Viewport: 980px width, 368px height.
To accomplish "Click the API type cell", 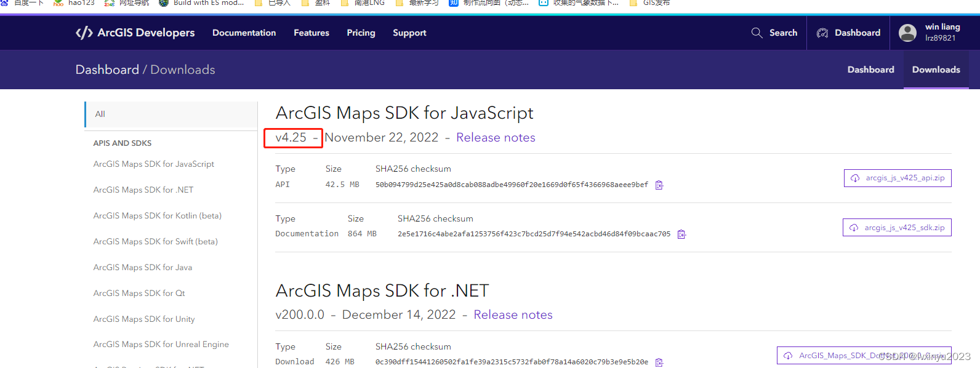I will tap(283, 185).
